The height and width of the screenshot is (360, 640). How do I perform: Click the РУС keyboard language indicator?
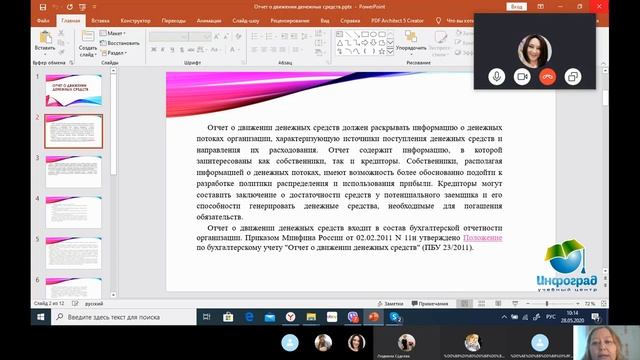(x=551, y=317)
